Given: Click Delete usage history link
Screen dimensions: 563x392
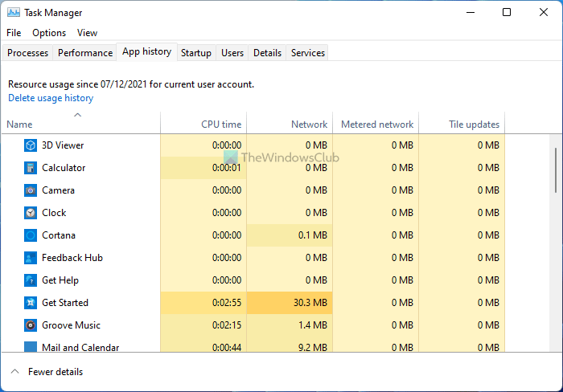Looking at the screenshot, I should [51, 98].
